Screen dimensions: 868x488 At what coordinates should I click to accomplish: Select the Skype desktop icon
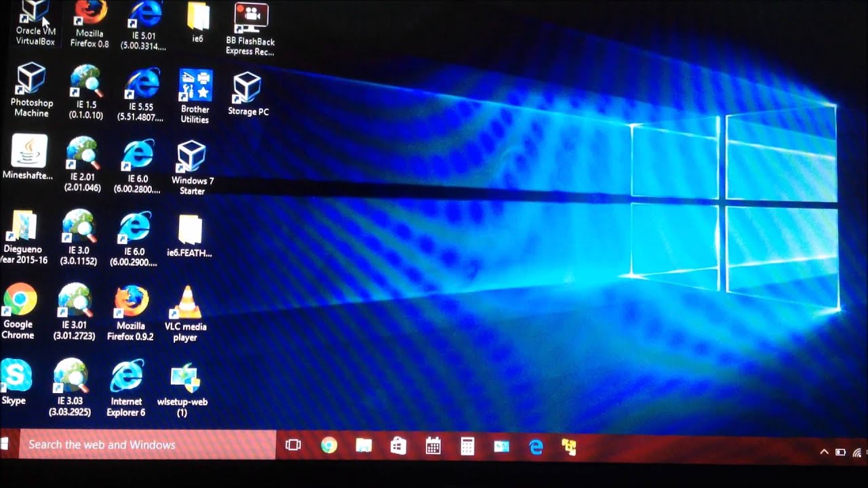(x=14, y=383)
